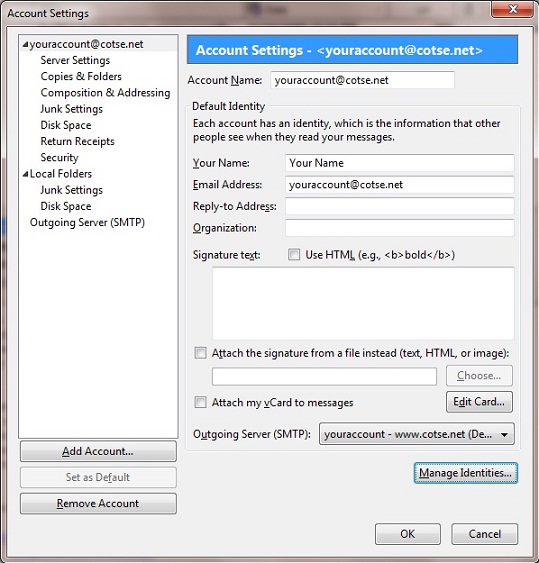Collapse the Local Folders tree node
Viewport: 539px width, 563px height.
click(25, 175)
